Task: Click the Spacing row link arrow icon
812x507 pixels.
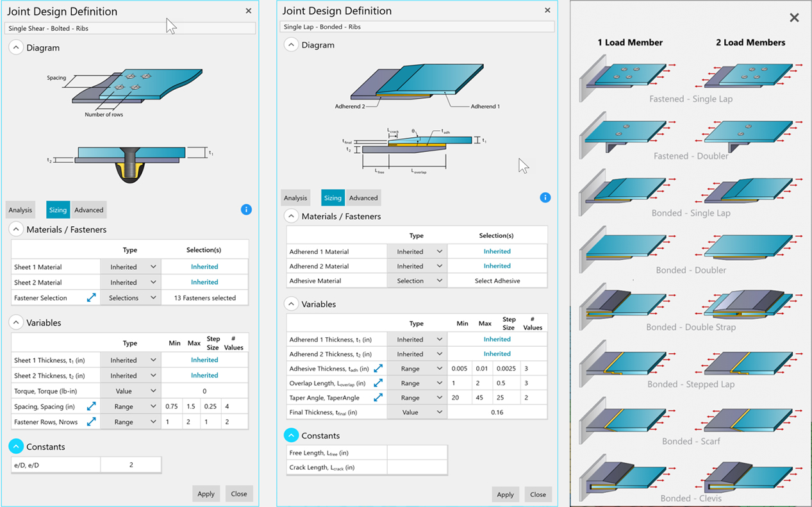Action: click(92, 406)
